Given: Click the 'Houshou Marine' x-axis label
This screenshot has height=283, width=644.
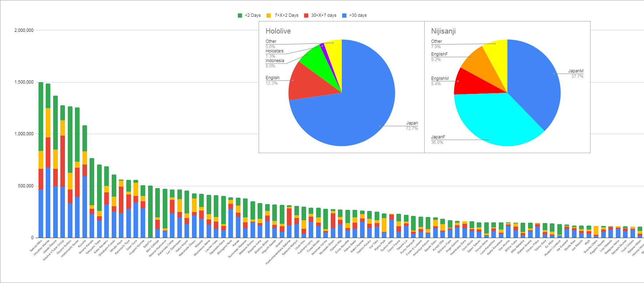Looking at the screenshot, I should coord(41,248).
